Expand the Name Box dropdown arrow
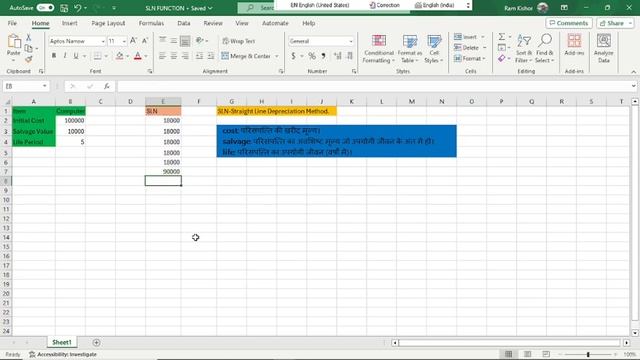The width and height of the screenshot is (640, 360). (44, 86)
